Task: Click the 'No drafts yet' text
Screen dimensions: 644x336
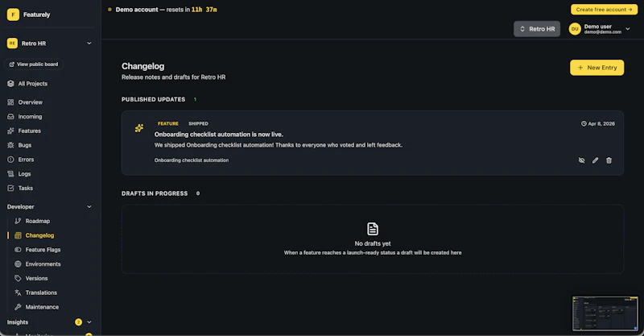Action: click(x=373, y=243)
